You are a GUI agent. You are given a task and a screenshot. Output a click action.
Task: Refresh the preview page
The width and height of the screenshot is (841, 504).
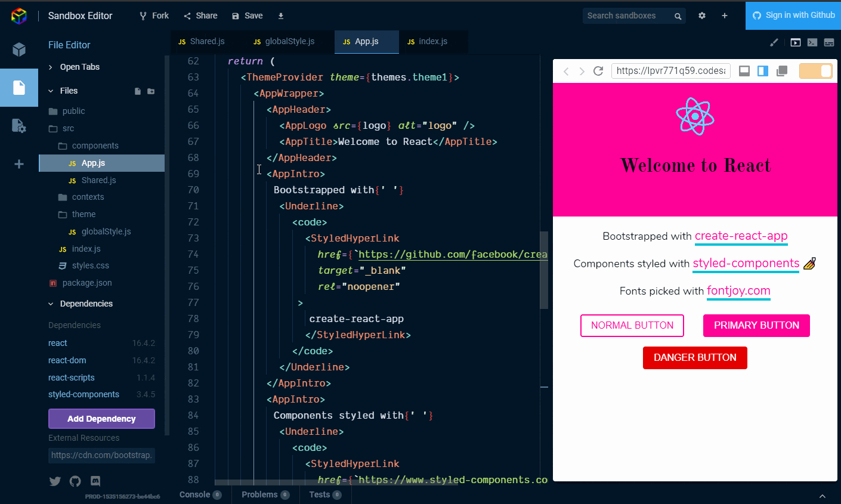coord(598,71)
